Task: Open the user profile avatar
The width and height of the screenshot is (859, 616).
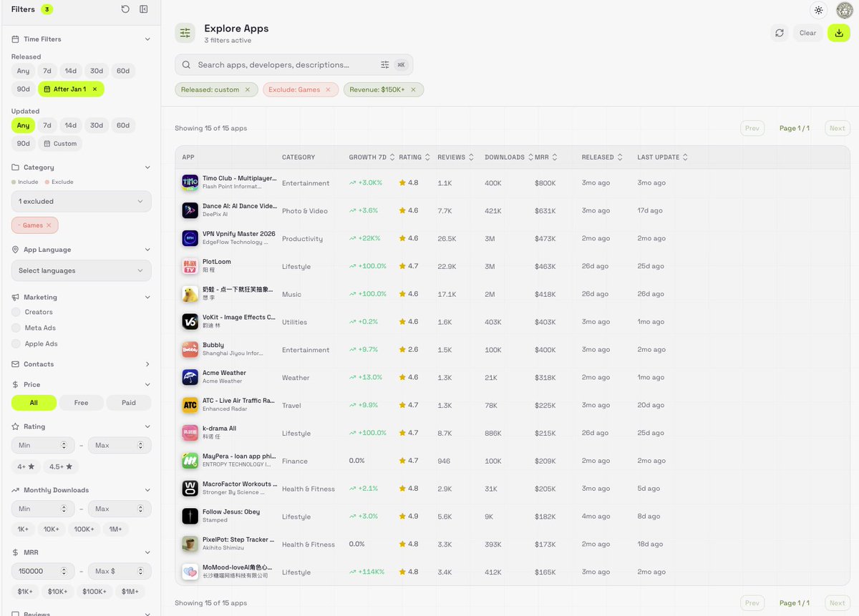Action: pos(845,10)
